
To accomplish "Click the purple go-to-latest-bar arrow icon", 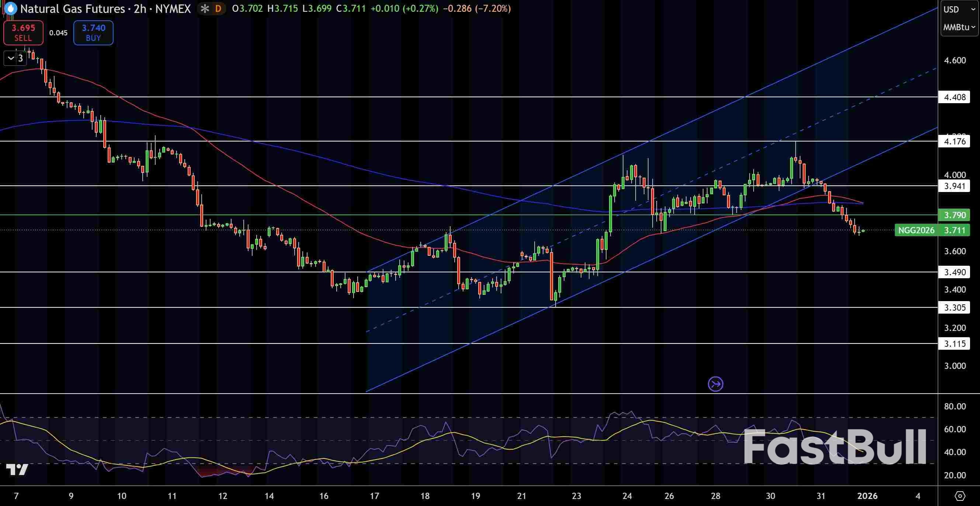I will point(715,384).
